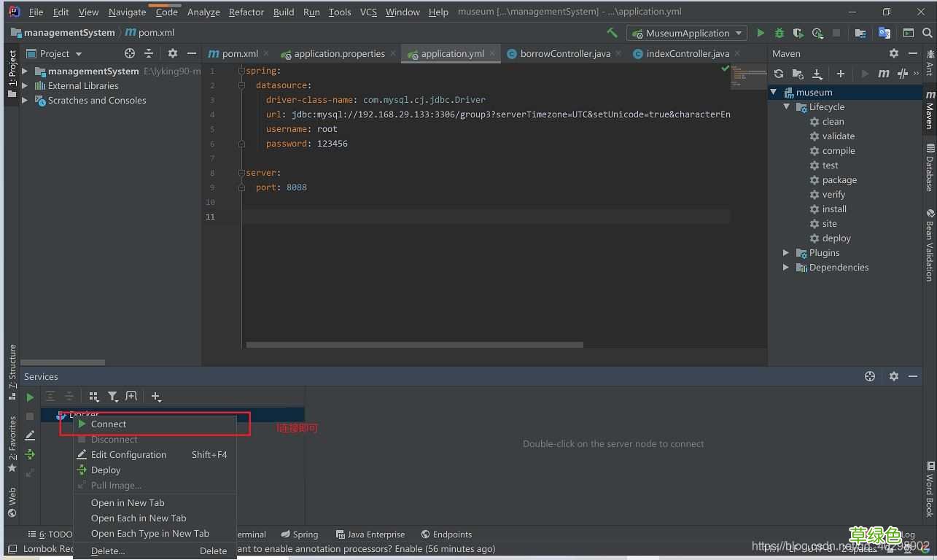Open the VCS menu
Screen dimensions: 937x560
click(368, 12)
